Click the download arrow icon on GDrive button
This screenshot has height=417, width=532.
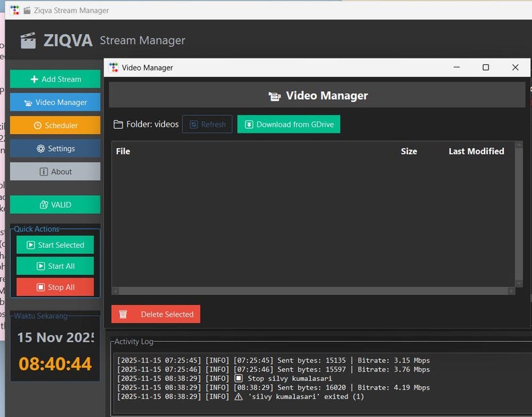249,124
